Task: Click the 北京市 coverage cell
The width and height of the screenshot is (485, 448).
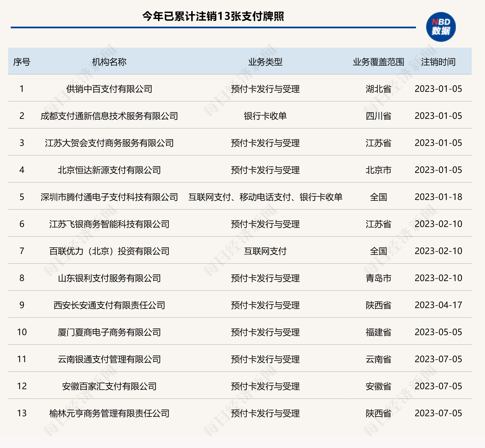Action: coord(378,170)
